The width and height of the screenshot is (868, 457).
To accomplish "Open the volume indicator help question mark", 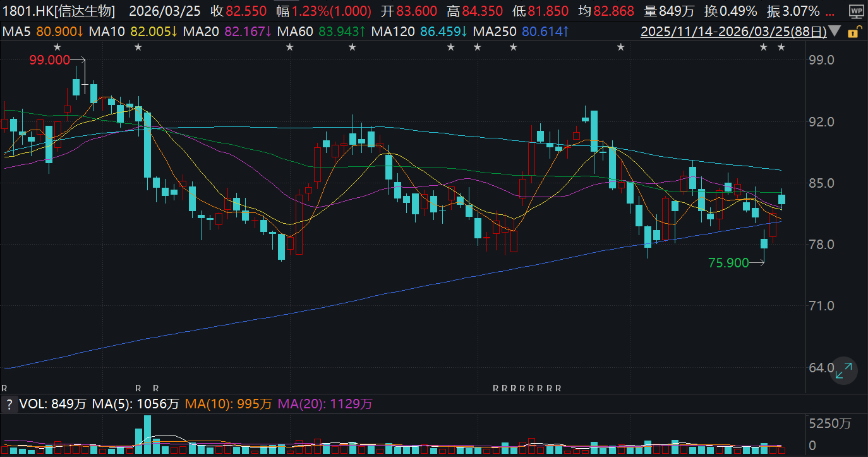I will [x=9, y=404].
